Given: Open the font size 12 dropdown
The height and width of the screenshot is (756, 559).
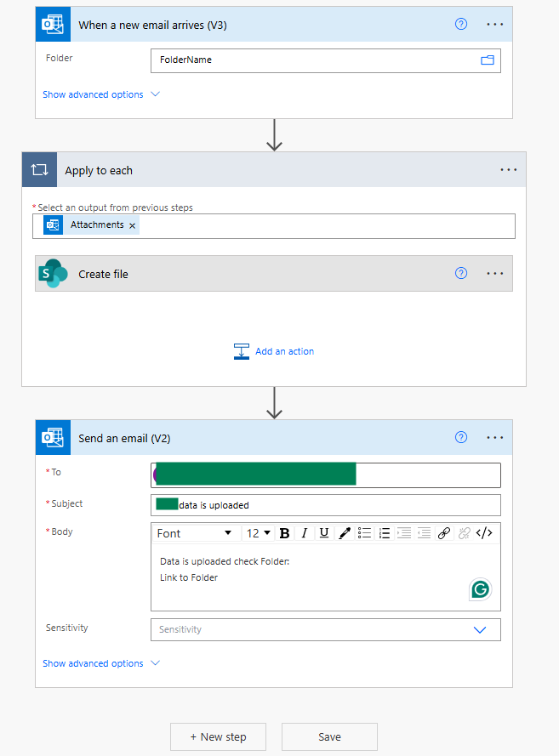Looking at the screenshot, I should (x=258, y=533).
